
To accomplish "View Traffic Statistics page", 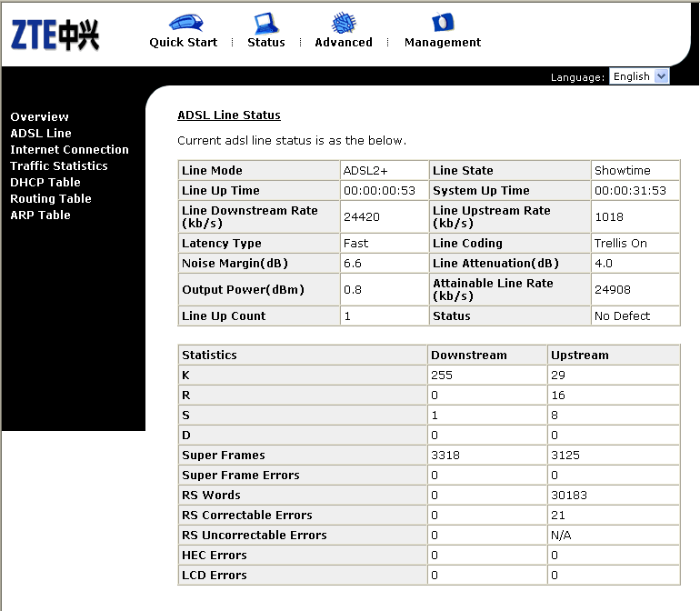I will [59, 166].
